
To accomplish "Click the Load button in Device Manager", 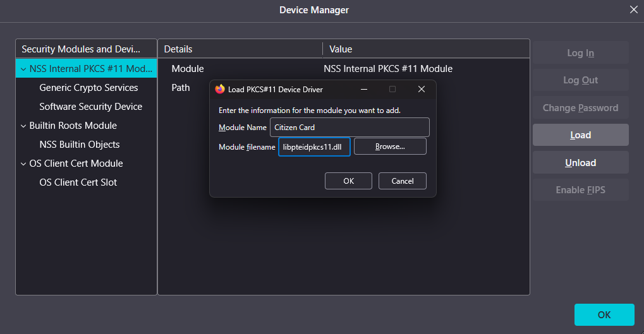I will (x=580, y=135).
